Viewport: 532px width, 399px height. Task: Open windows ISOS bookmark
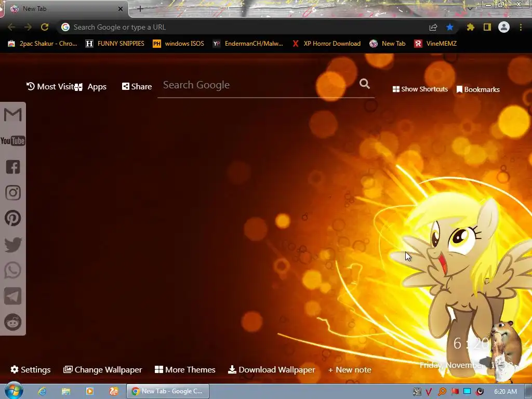[179, 44]
